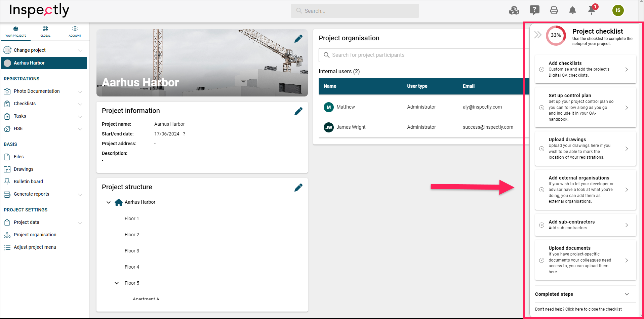Screen dimensions: 644x319
Task: Click the Photo Documentation camera icon
Action: click(x=7, y=91)
